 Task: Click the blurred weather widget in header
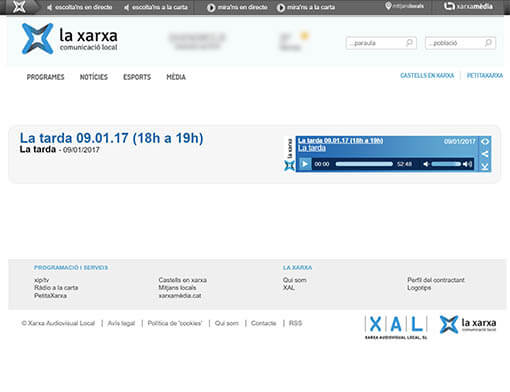[294, 41]
